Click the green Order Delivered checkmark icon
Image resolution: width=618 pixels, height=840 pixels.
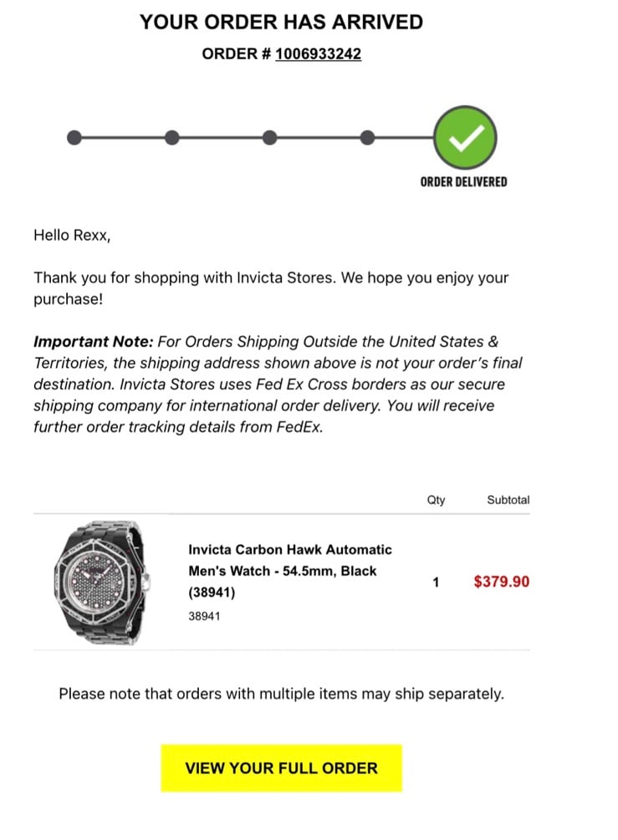[x=465, y=138]
